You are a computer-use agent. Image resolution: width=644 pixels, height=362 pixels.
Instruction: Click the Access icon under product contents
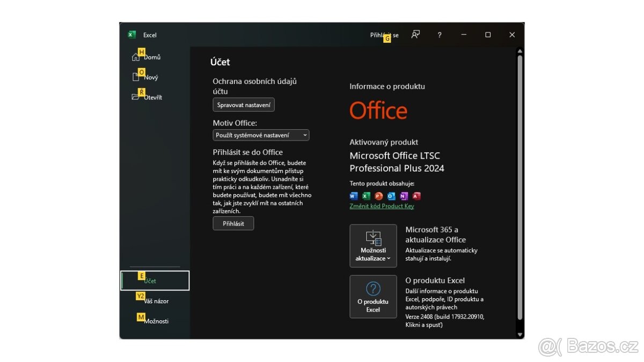tap(416, 196)
